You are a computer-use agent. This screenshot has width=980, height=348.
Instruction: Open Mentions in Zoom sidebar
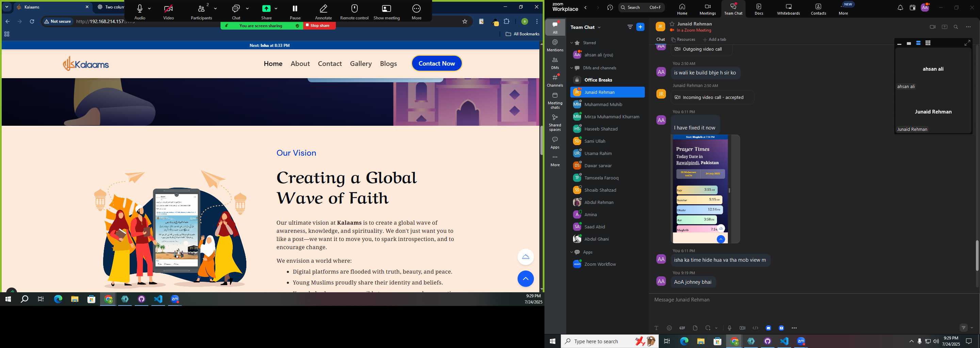pyautogui.click(x=555, y=45)
